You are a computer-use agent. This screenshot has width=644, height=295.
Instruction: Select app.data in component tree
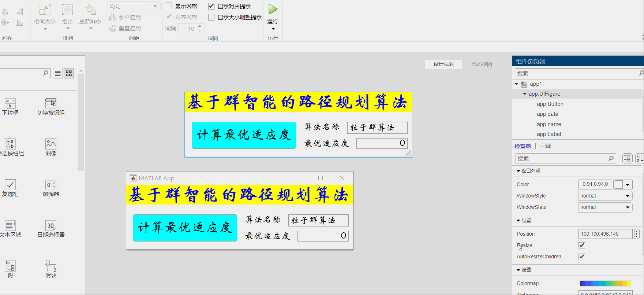coord(547,114)
